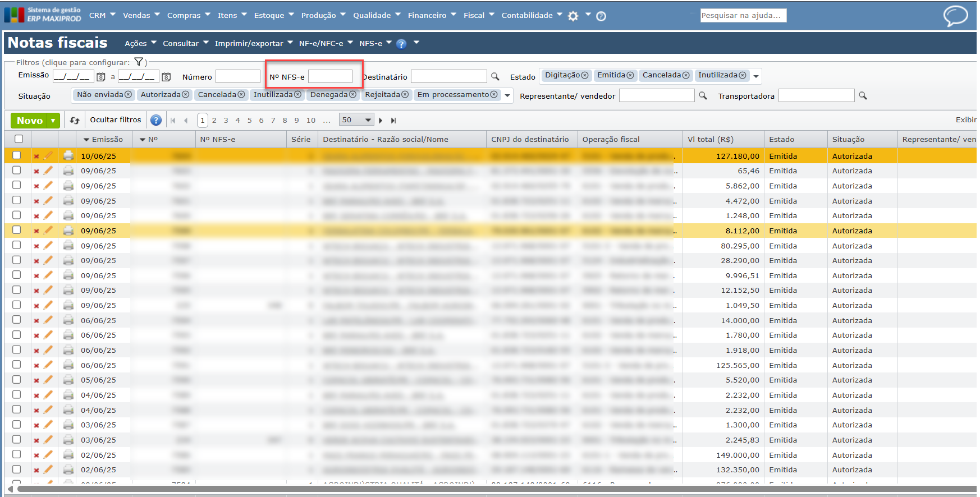The height and width of the screenshot is (497, 980).
Task: Tick the checkbox for the 1.780,00 invoice
Action: (17, 334)
